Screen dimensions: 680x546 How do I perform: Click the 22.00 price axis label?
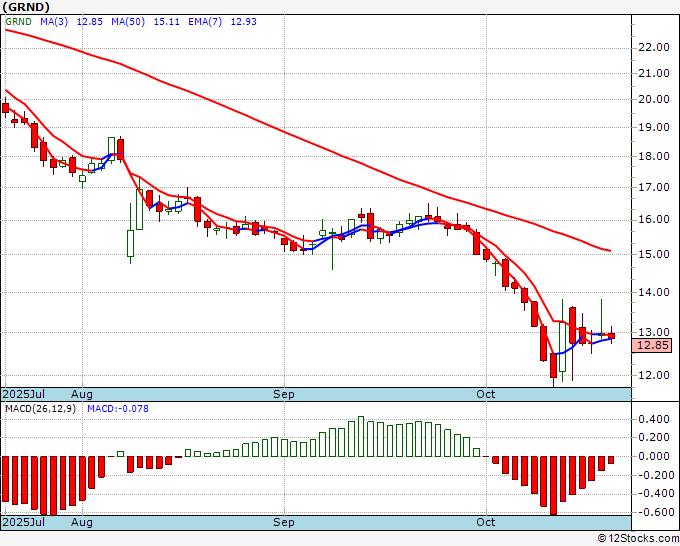coord(653,47)
